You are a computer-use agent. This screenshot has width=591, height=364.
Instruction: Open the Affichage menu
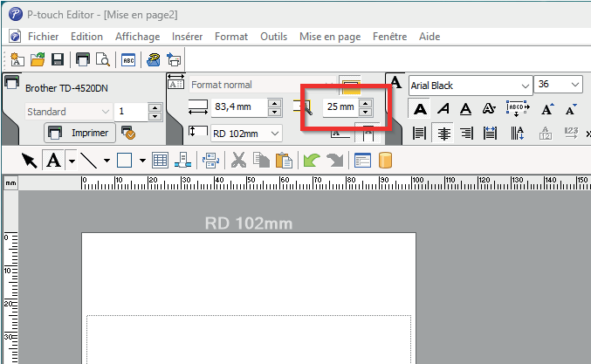(138, 37)
